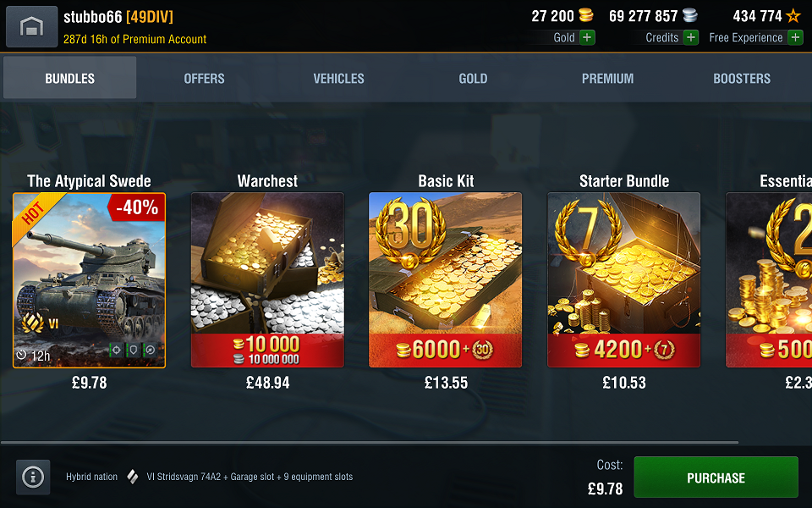The width and height of the screenshot is (812, 508).
Task: Tap the gold coins icon beside 27 200
Action: point(585,15)
